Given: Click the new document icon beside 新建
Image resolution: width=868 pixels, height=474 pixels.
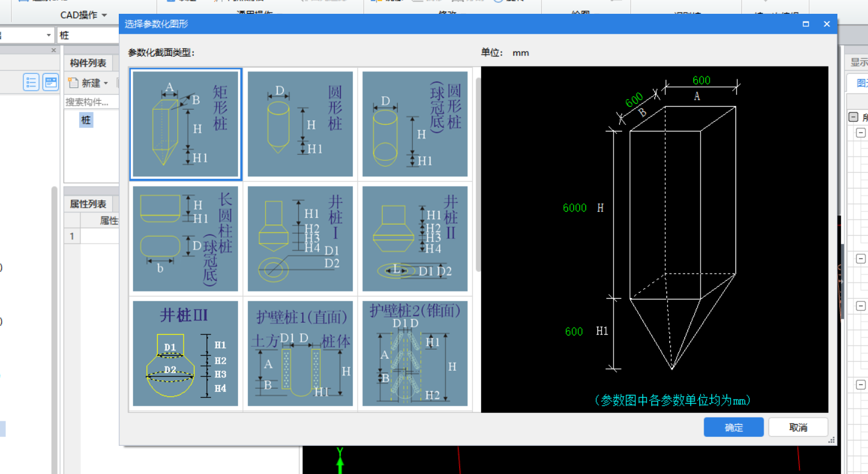Looking at the screenshot, I should pos(73,83).
